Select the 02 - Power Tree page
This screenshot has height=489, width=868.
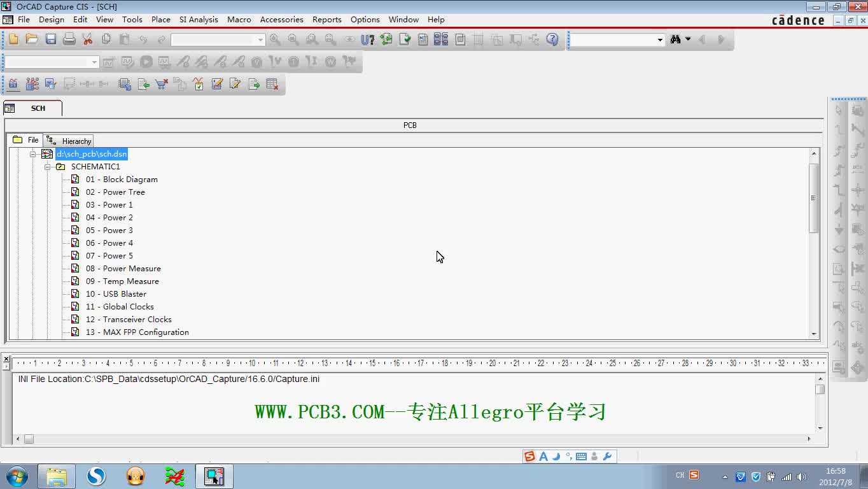(x=115, y=192)
